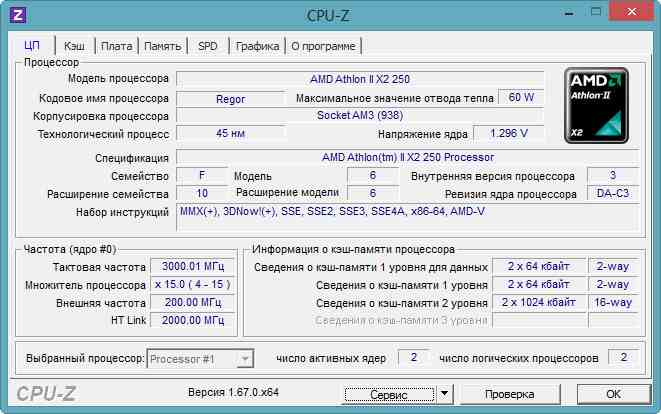
Task: Click the code name value Regor
Action: [230, 99]
